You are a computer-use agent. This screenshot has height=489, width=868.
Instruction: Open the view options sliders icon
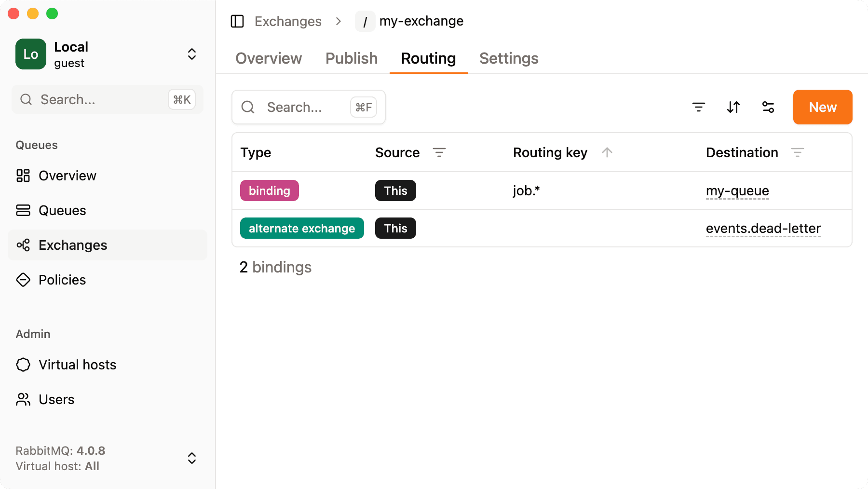[768, 107]
